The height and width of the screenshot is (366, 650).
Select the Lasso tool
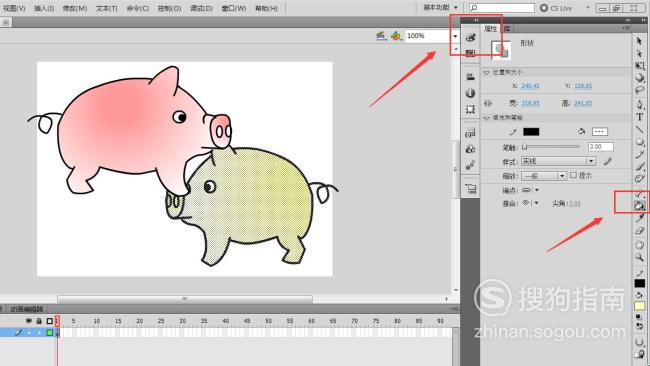[x=640, y=90]
